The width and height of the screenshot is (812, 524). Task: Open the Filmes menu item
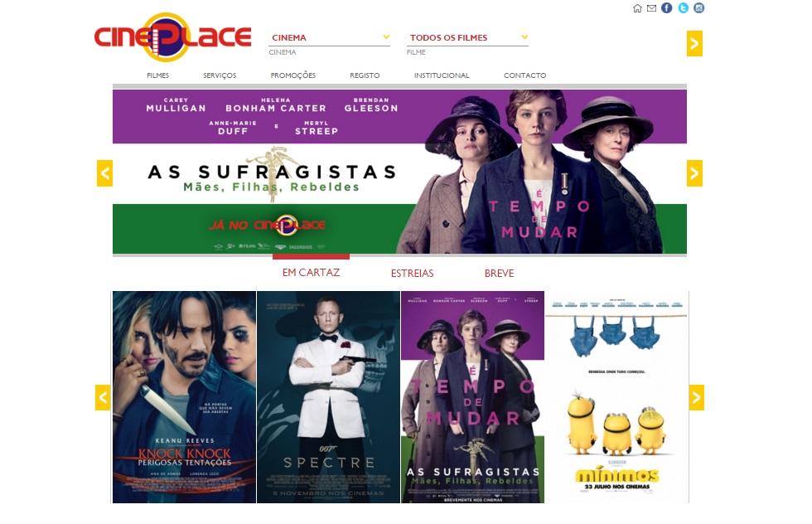pos(158,75)
